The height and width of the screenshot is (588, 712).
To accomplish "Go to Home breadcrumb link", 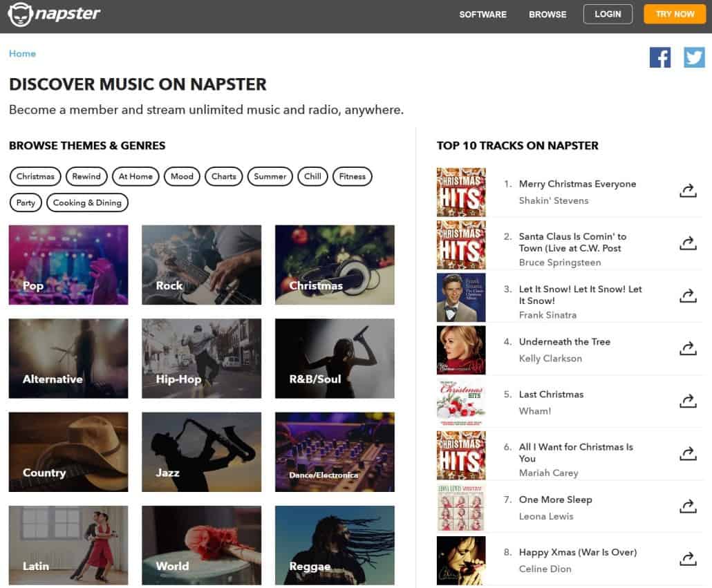I will pos(22,53).
